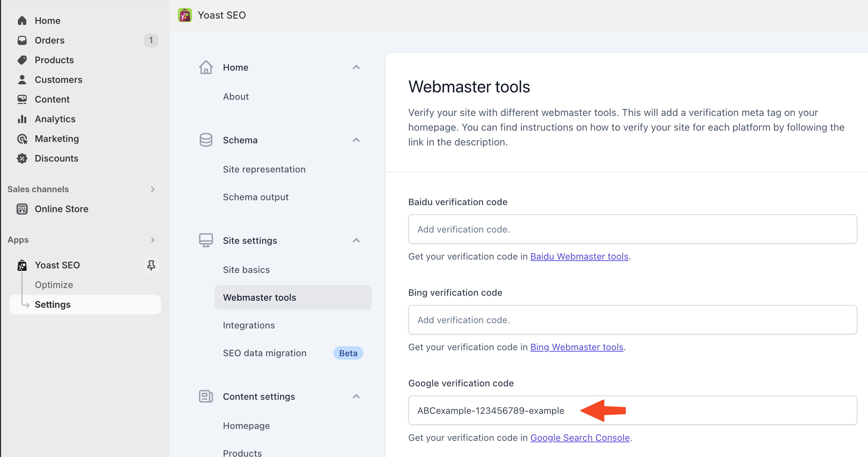Select Webmaster tools menu item
Viewport: 868px width, 457px height.
(x=293, y=298)
